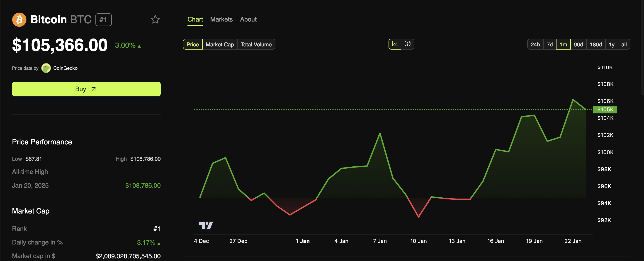Select Market Cap chart toggle
Image resolution: width=644 pixels, height=261 pixels.
point(219,44)
